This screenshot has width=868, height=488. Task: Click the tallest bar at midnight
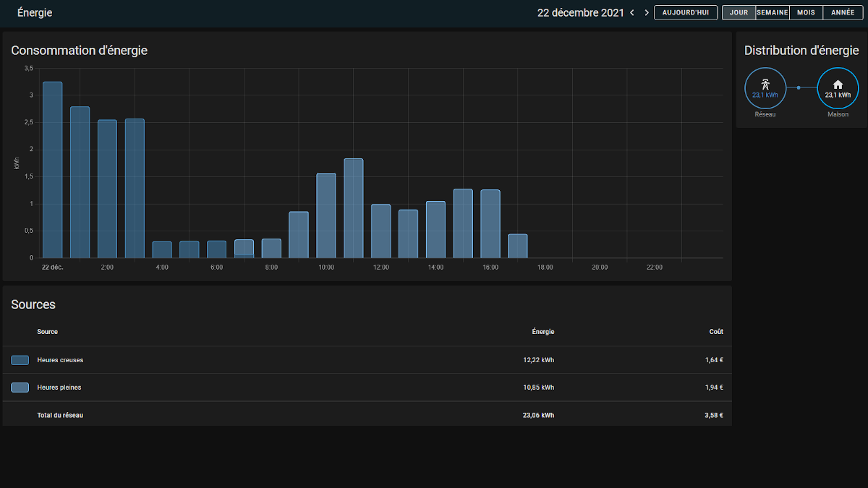pyautogui.click(x=53, y=170)
